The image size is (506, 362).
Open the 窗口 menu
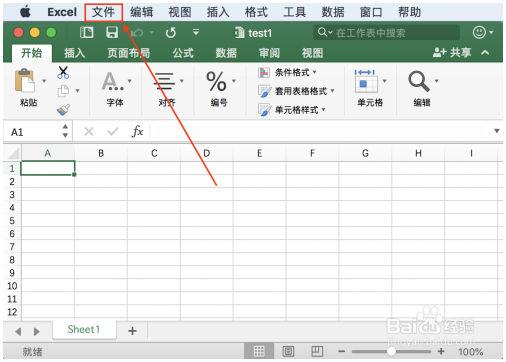(371, 12)
